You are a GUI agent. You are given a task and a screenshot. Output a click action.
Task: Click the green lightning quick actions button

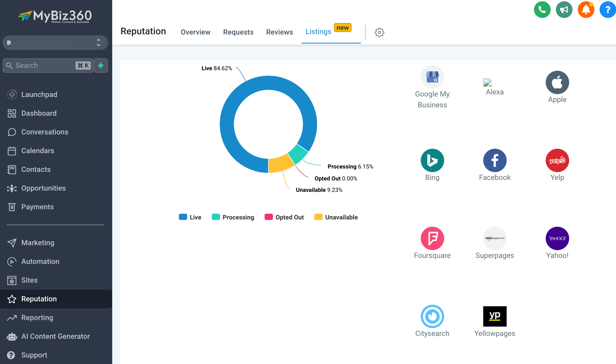pyautogui.click(x=101, y=66)
